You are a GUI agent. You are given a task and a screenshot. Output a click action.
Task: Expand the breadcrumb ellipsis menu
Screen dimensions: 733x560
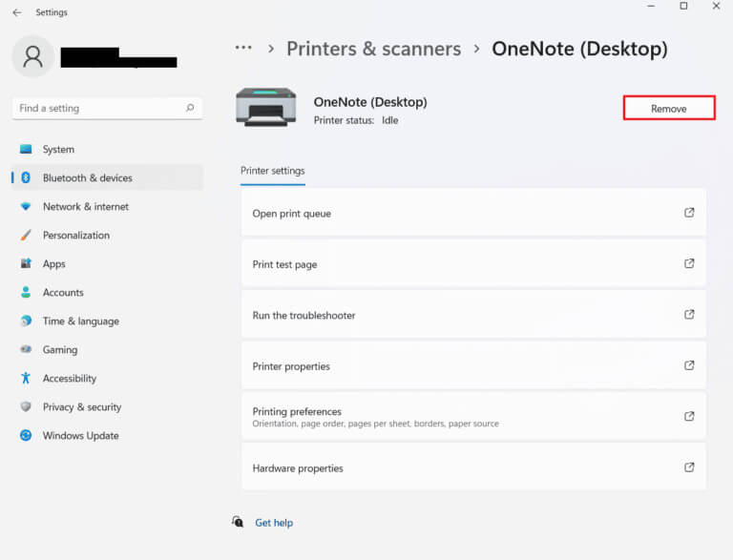pos(243,48)
